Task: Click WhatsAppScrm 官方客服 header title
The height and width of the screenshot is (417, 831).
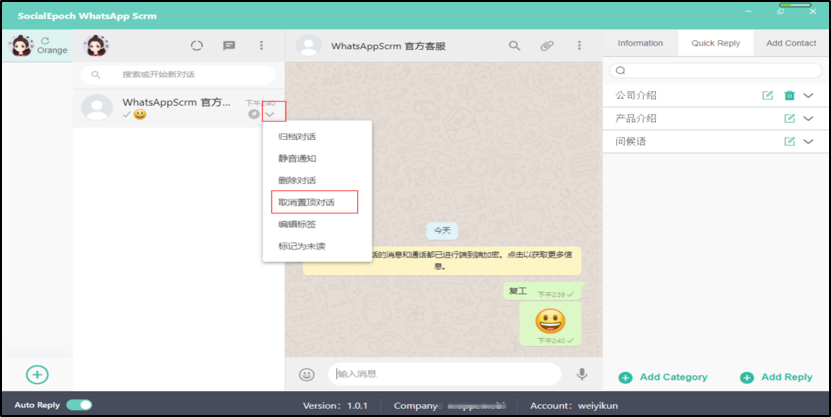Action: pyautogui.click(x=388, y=46)
